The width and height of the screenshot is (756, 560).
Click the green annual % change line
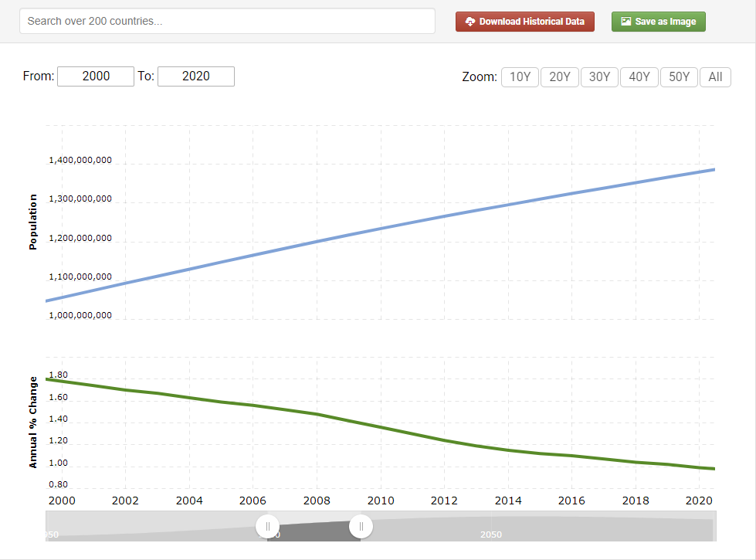click(381, 427)
